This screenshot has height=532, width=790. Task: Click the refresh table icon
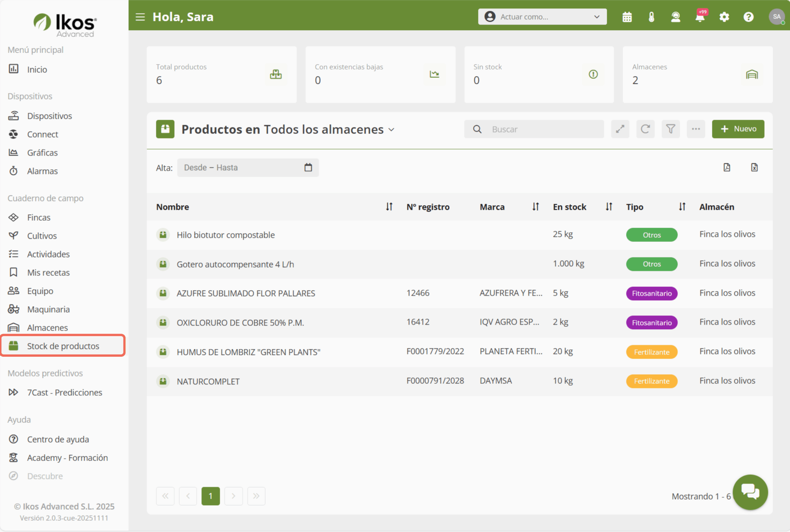tap(645, 129)
